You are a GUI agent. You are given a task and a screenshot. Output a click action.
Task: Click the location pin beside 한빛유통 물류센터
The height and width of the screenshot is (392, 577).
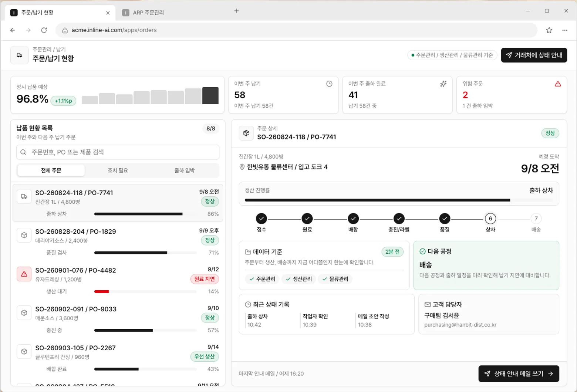pos(242,167)
